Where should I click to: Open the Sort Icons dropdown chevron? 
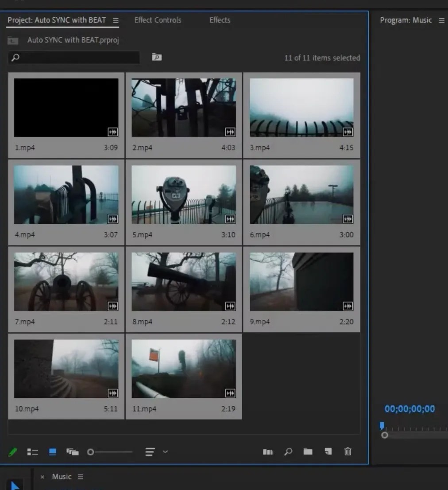point(166,451)
